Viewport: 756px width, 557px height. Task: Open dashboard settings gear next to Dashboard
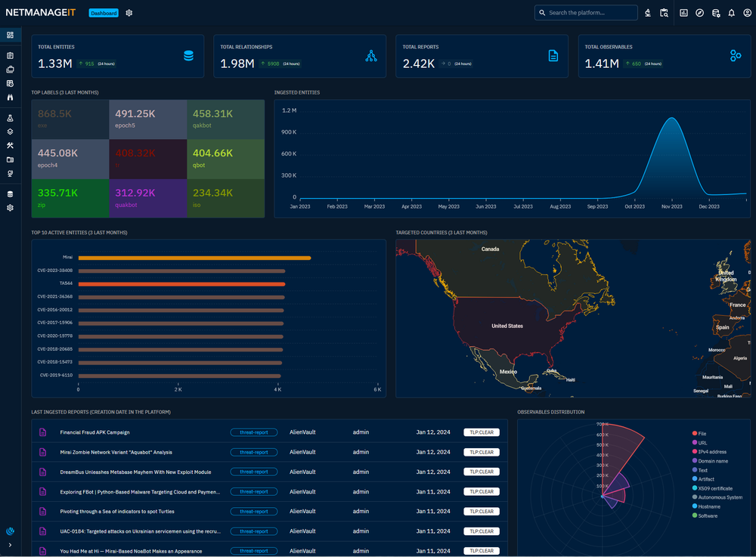click(x=129, y=13)
